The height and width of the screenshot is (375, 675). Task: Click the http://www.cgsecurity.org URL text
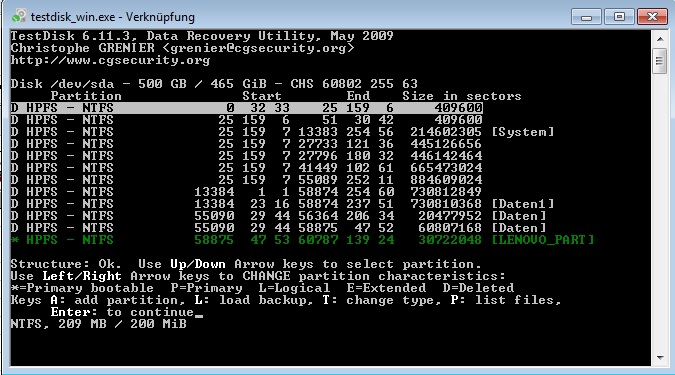(110, 60)
